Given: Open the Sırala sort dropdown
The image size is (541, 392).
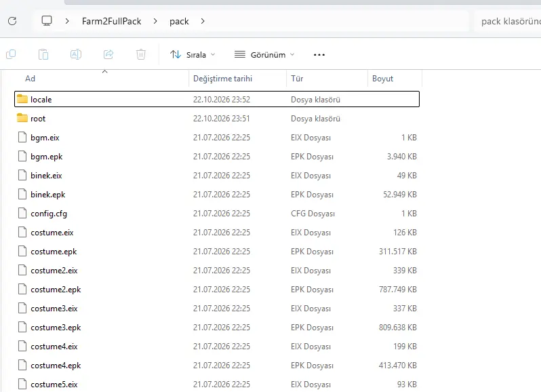Looking at the screenshot, I should pyautogui.click(x=193, y=54).
